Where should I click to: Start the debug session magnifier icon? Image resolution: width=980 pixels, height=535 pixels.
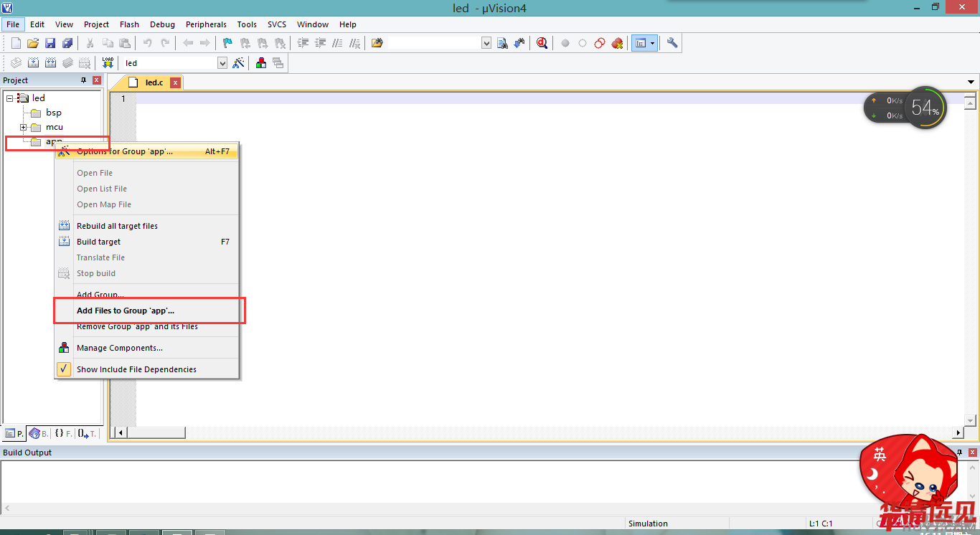pos(542,43)
